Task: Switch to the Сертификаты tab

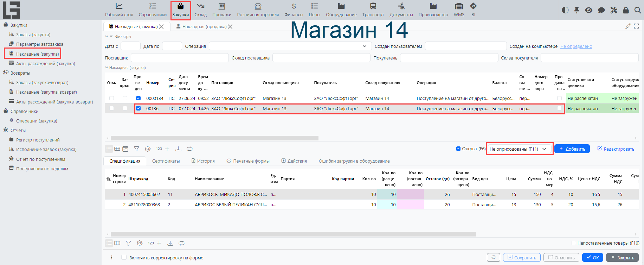Action: 166,161
